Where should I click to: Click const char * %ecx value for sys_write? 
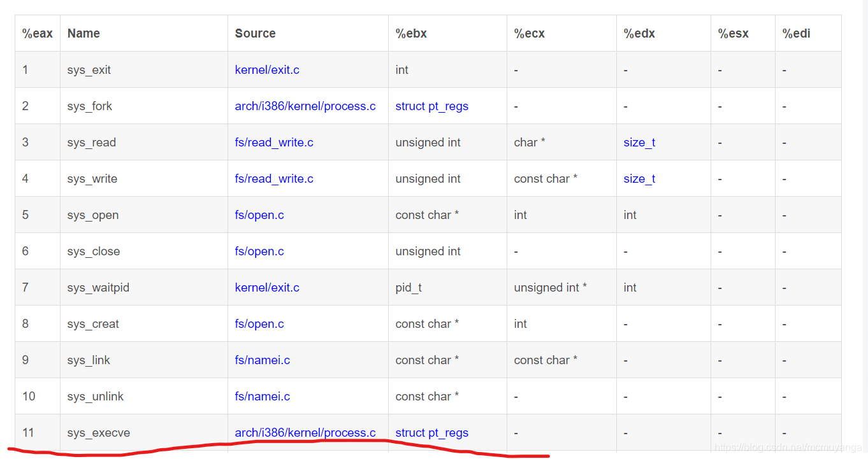point(546,179)
